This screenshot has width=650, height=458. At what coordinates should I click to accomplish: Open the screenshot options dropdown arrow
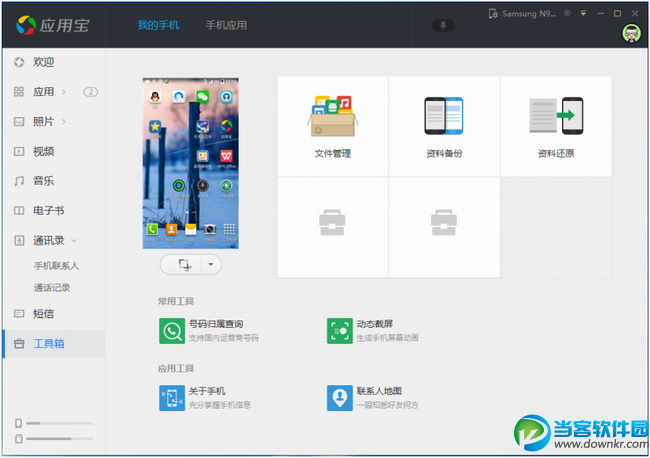point(211,264)
